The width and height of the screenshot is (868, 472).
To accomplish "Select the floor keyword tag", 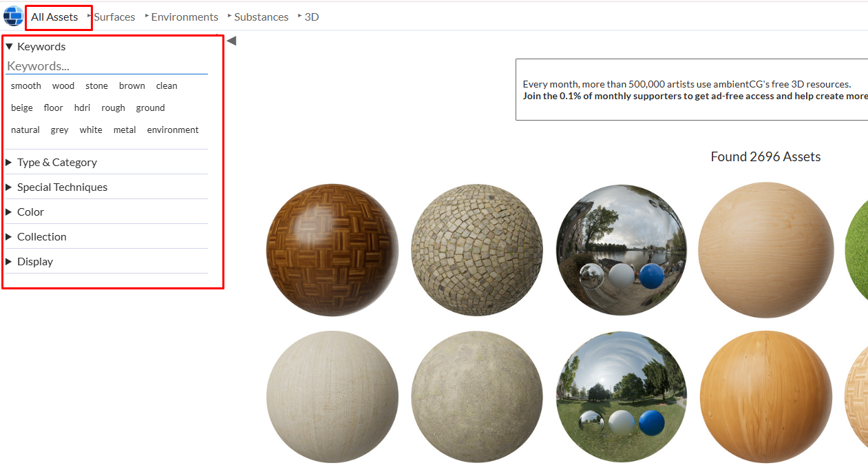I will 53,107.
